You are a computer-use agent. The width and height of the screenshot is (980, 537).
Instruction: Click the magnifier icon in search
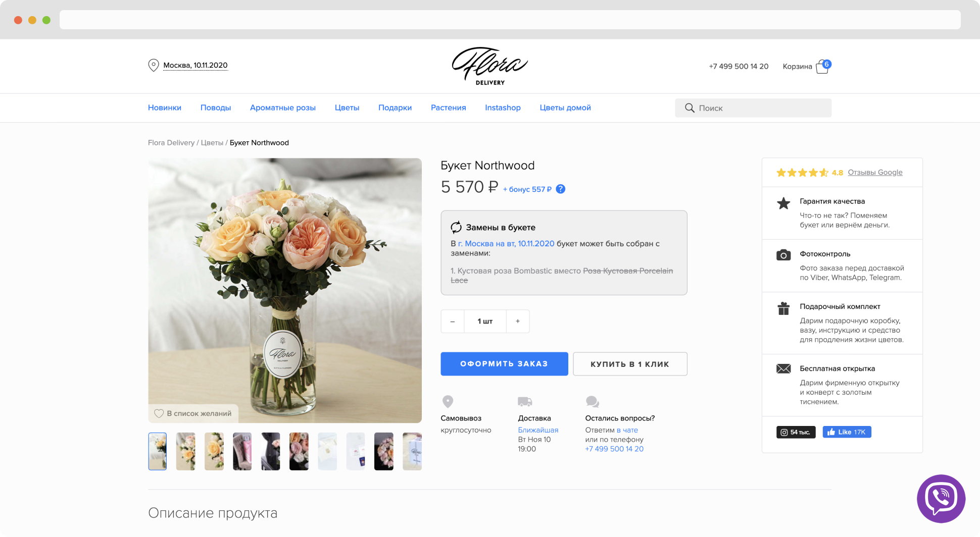pos(690,108)
